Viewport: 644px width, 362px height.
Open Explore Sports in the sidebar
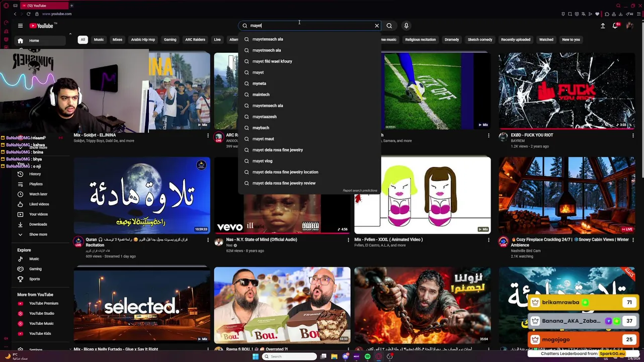34,279
